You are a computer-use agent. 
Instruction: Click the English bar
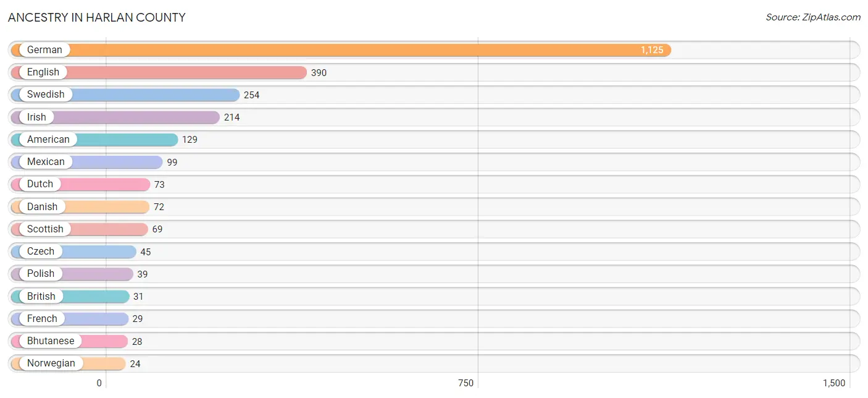point(159,72)
